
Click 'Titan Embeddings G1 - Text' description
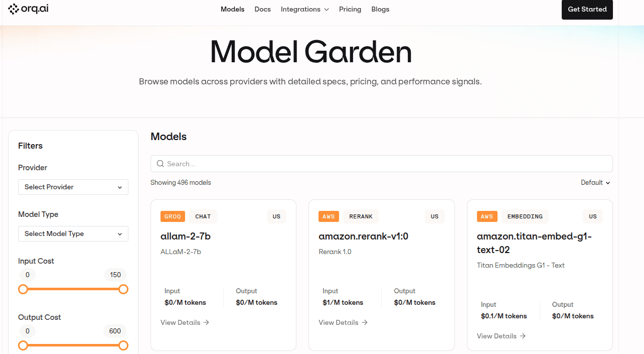(521, 265)
